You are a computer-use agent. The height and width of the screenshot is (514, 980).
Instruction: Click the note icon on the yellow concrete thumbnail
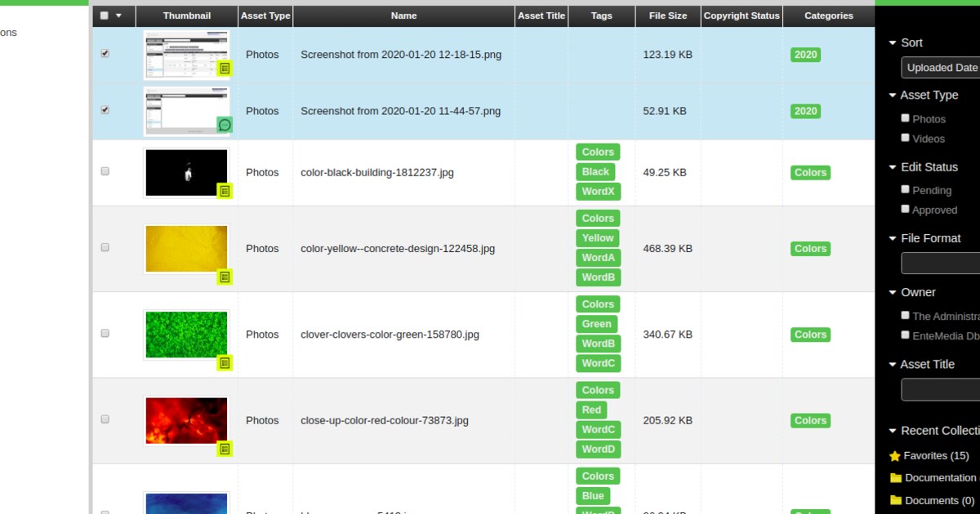click(225, 277)
